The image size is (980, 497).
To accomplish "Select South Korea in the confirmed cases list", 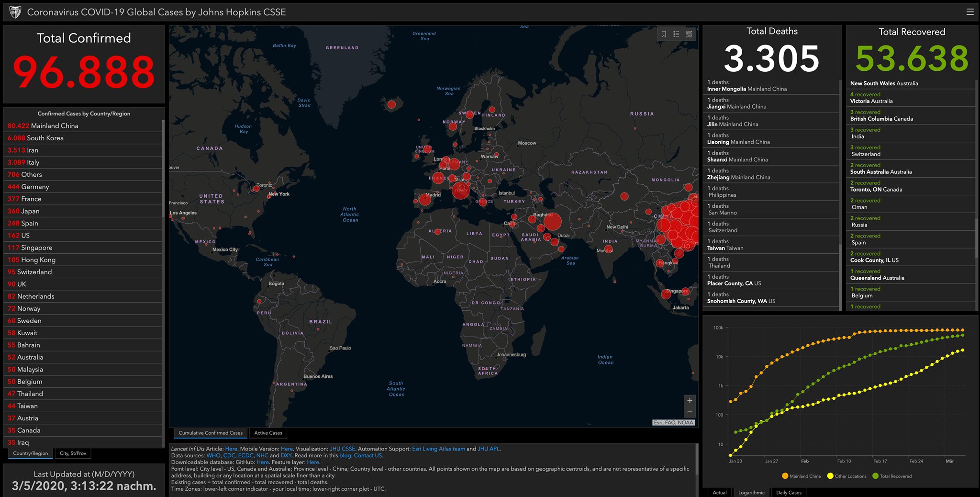I will tap(83, 138).
